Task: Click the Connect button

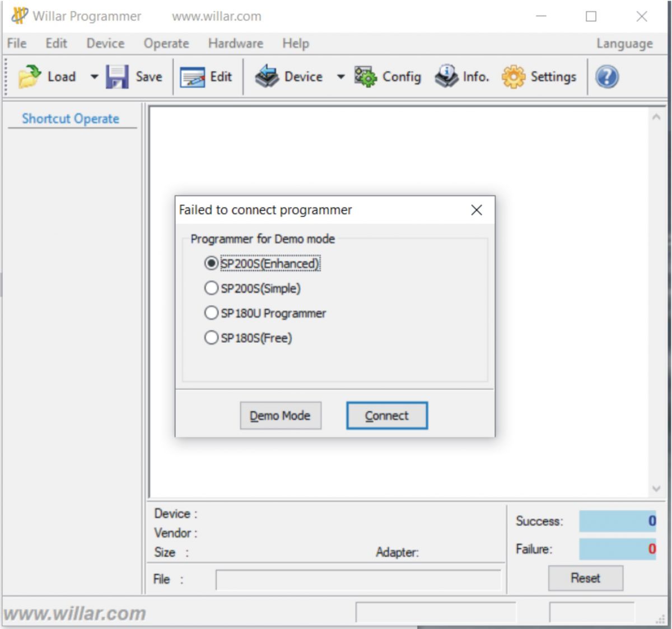Action: click(x=387, y=416)
